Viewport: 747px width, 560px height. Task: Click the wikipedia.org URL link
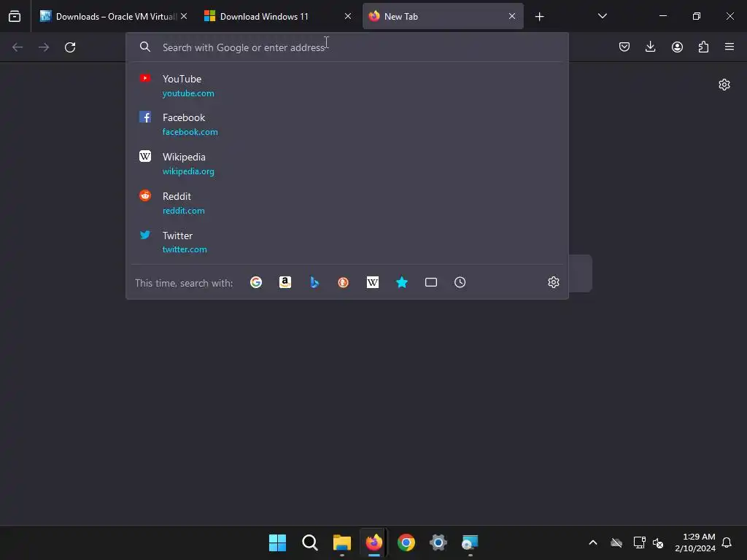click(188, 171)
